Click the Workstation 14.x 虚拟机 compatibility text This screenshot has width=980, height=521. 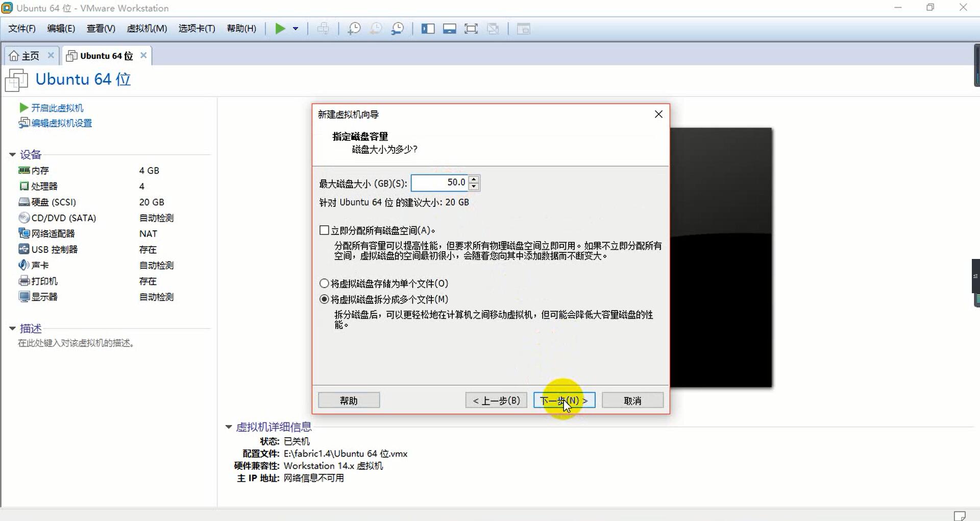point(333,466)
